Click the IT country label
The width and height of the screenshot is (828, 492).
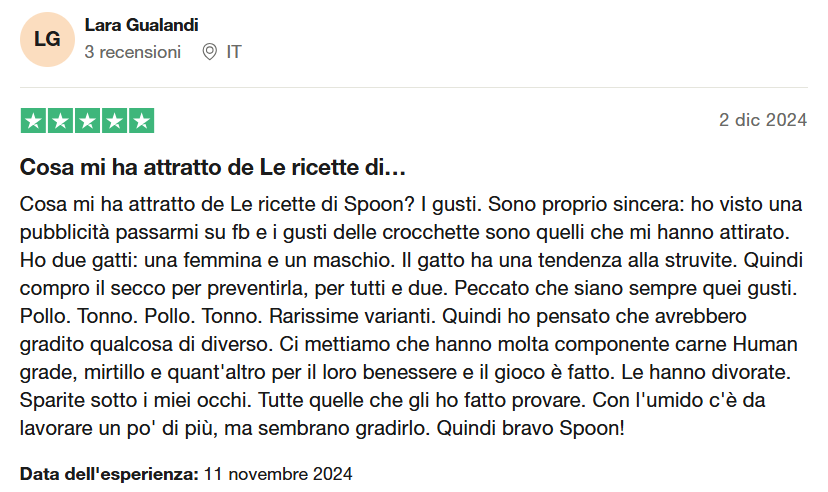pyautogui.click(x=233, y=51)
